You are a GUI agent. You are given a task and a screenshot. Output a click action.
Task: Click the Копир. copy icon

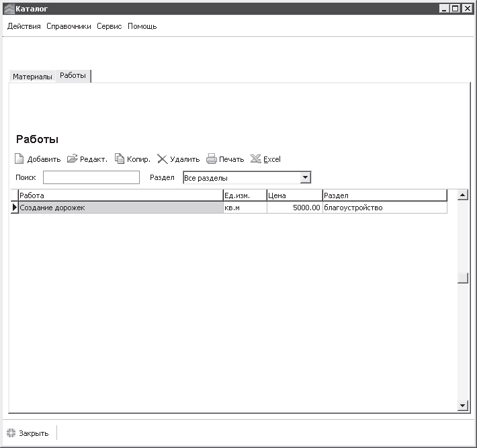coord(120,159)
